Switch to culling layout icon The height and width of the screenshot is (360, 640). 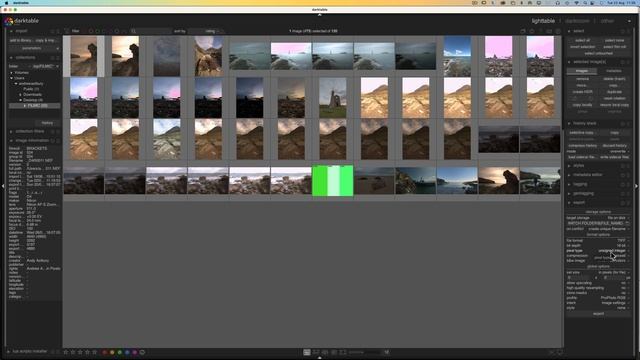coord(325,352)
